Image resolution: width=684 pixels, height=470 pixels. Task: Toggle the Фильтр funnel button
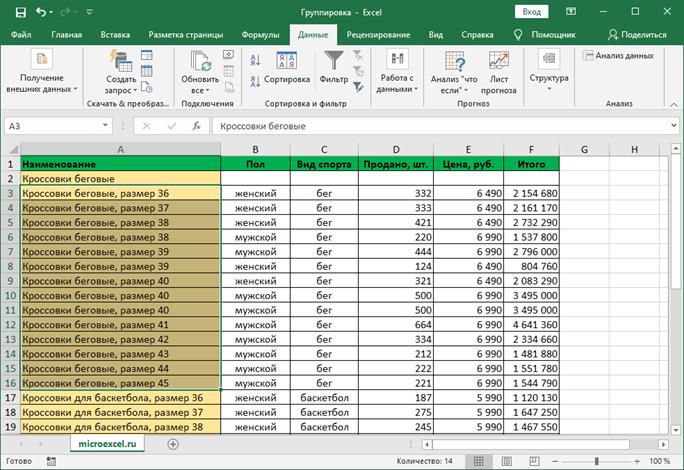point(333,67)
